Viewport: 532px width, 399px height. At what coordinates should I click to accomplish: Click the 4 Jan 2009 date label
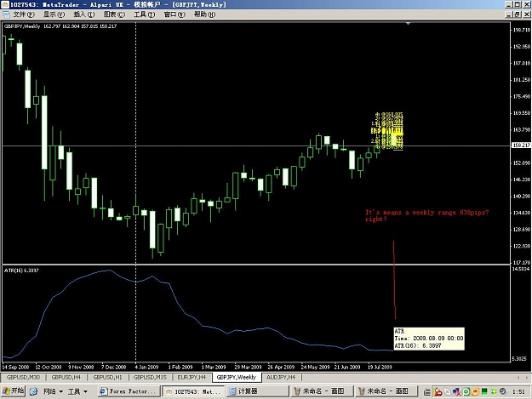(146, 367)
